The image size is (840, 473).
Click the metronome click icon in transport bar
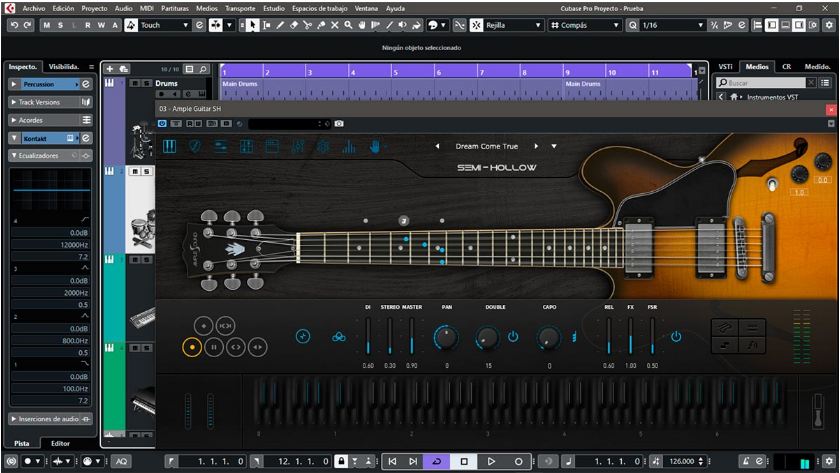click(746, 461)
